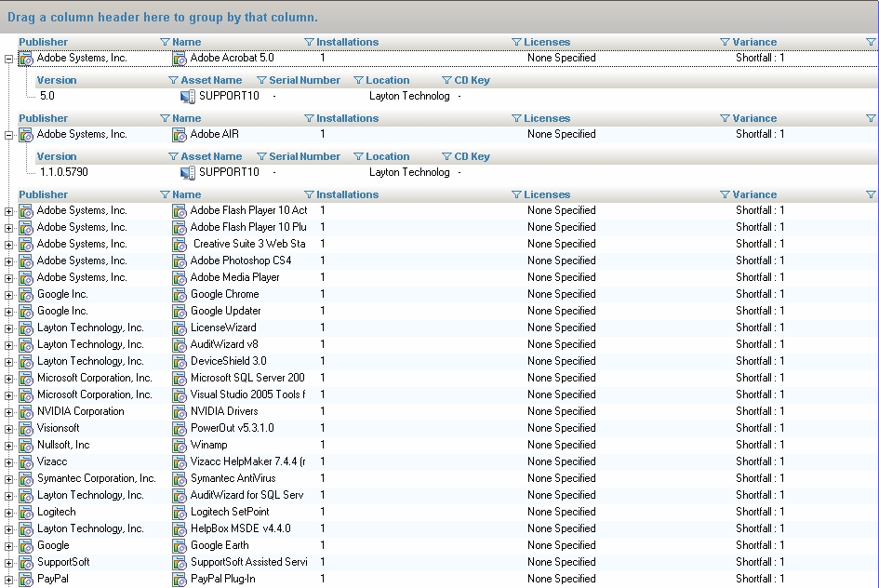Expand the NVIDIA Drivers row

(x=8, y=412)
